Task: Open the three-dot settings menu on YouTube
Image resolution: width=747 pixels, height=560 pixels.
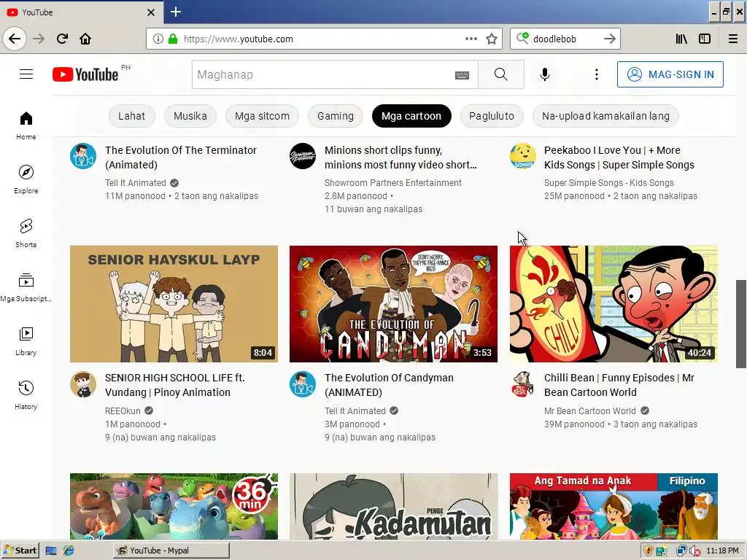Action: click(x=597, y=74)
